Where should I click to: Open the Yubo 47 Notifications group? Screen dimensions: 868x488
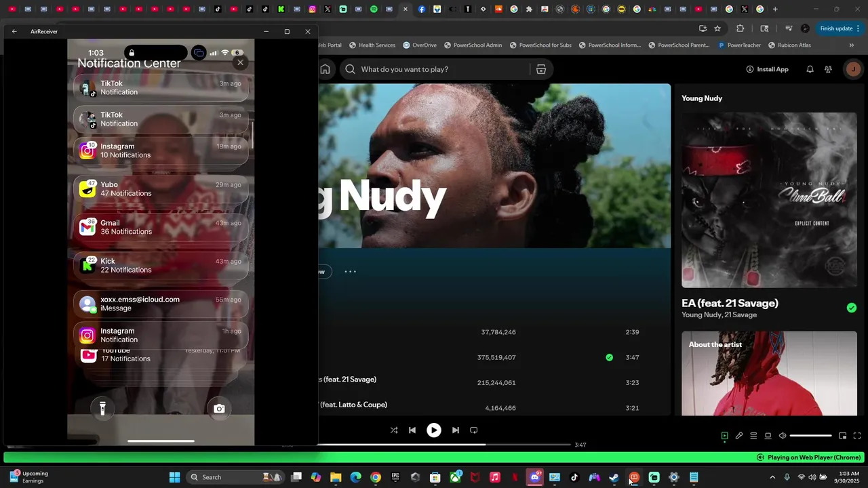click(x=161, y=189)
